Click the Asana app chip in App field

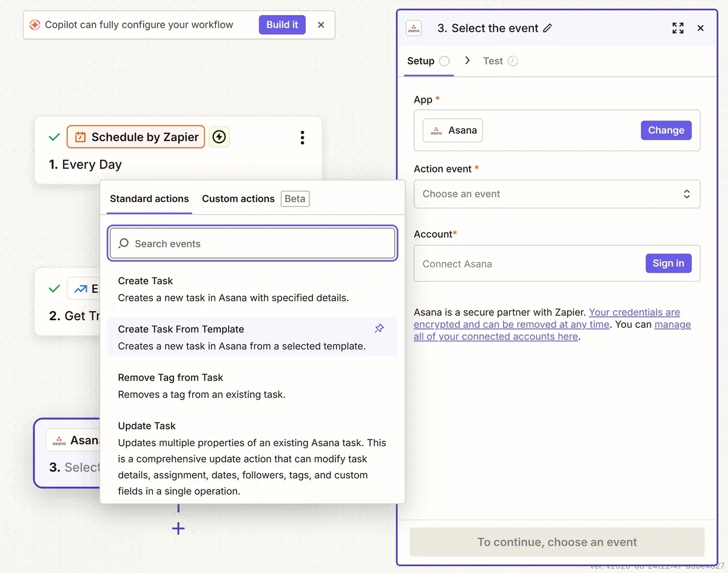[453, 130]
